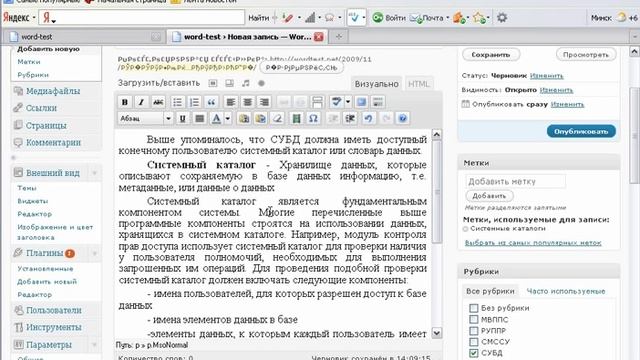
Task: Expand the 'Плагины' menu arrow
Action: pos(95,253)
